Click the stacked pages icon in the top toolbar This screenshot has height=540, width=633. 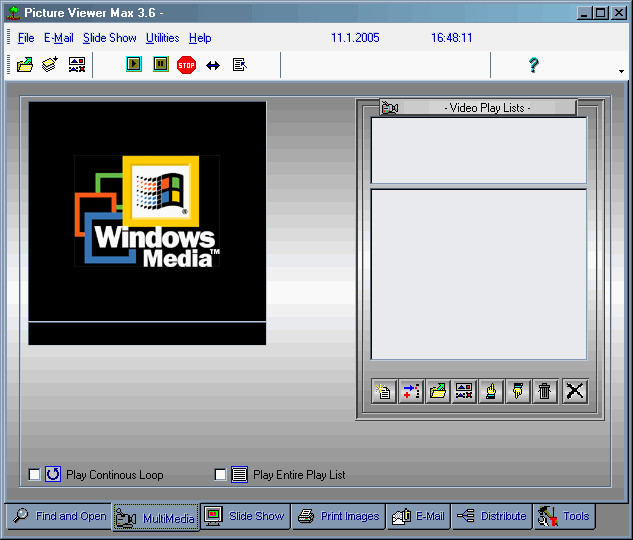coord(50,65)
